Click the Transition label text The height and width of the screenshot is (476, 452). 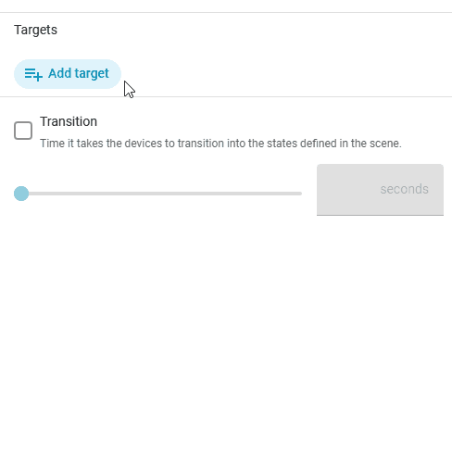click(69, 121)
